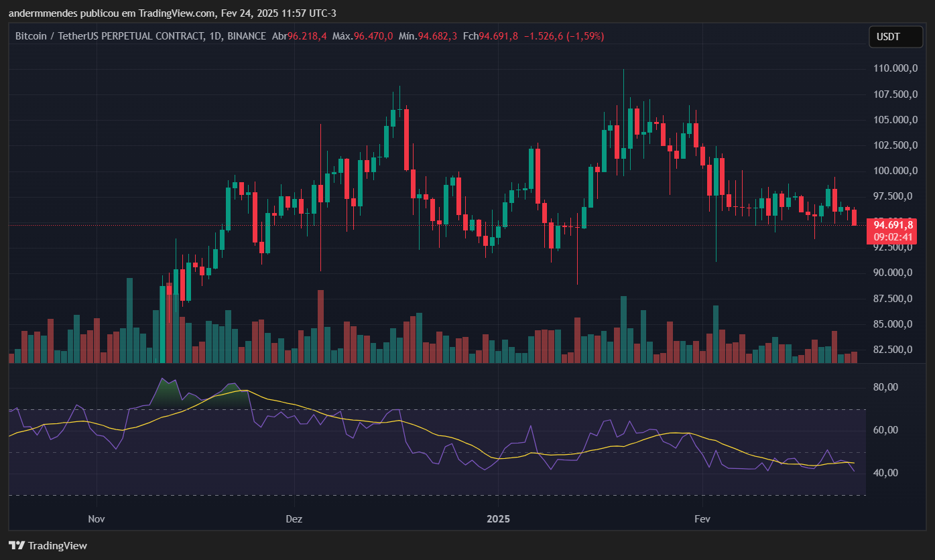Click the Nov label on time axis

click(x=97, y=519)
